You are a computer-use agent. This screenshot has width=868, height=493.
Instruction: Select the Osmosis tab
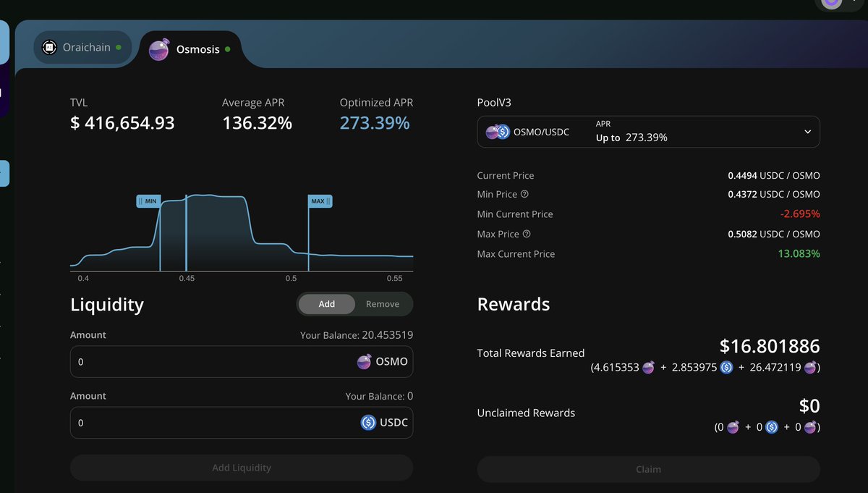[190, 49]
